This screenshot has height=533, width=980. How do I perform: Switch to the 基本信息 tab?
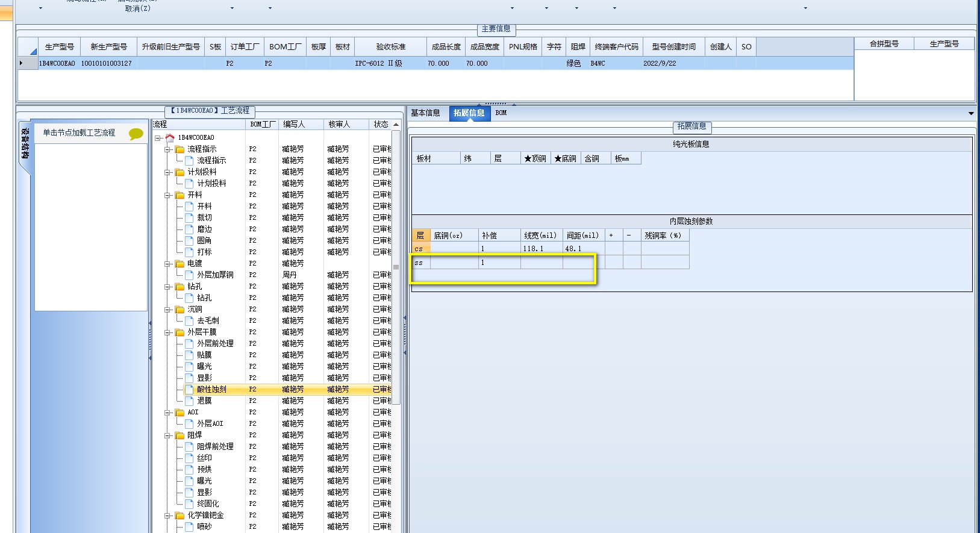coord(425,113)
